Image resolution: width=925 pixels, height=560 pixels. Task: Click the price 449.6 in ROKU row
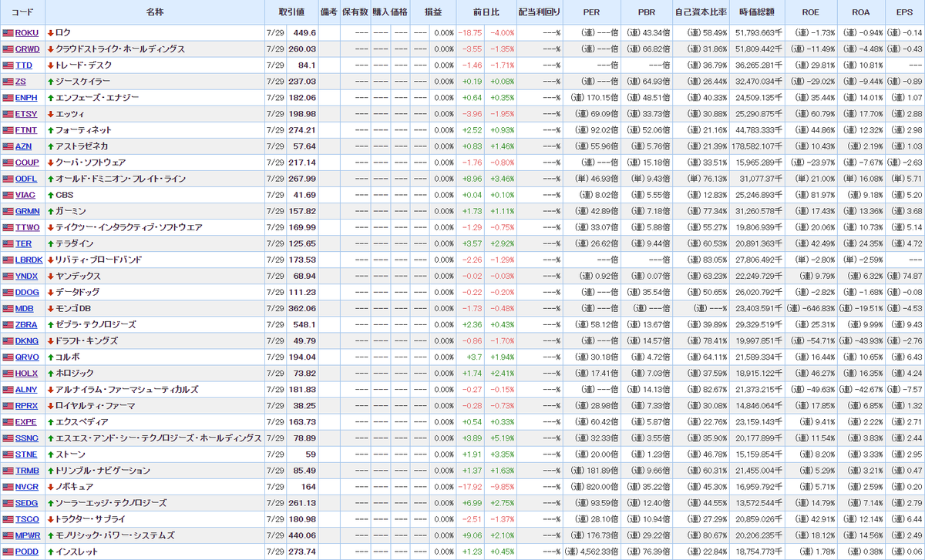click(x=304, y=33)
